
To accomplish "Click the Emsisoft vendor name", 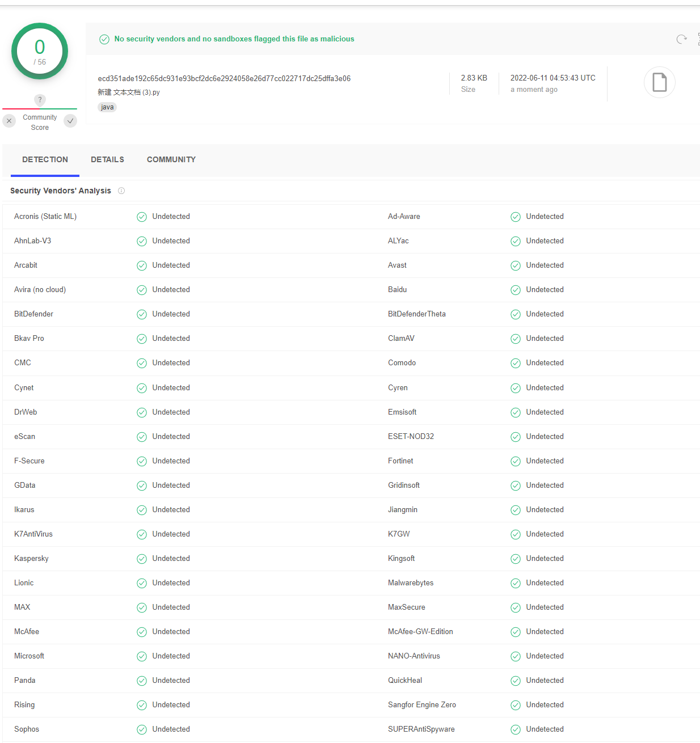I will pos(402,412).
